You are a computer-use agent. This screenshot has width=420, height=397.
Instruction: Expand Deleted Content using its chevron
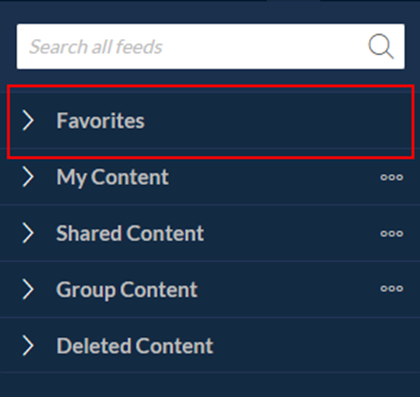[x=28, y=346]
